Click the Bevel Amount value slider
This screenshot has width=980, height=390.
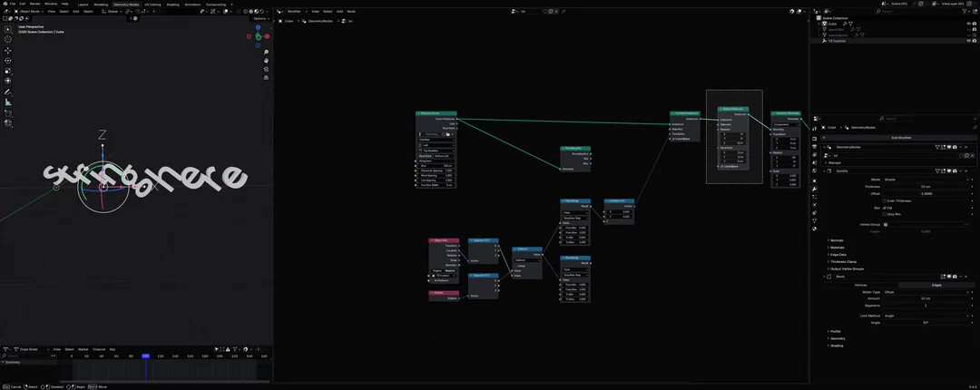[x=927, y=298]
